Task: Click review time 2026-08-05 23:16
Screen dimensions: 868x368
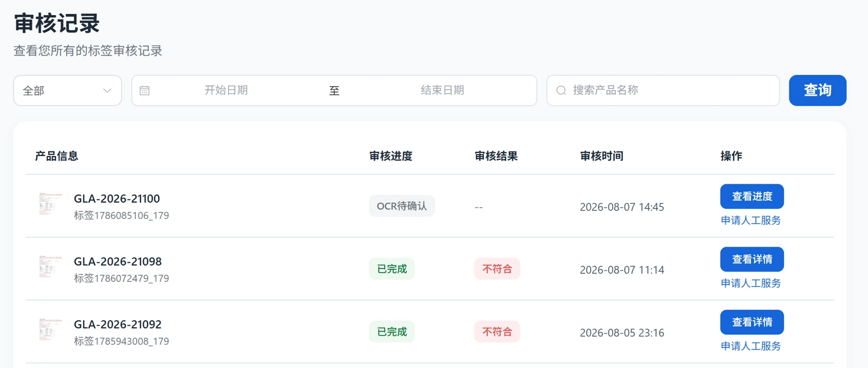Action: pyautogui.click(x=622, y=333)
